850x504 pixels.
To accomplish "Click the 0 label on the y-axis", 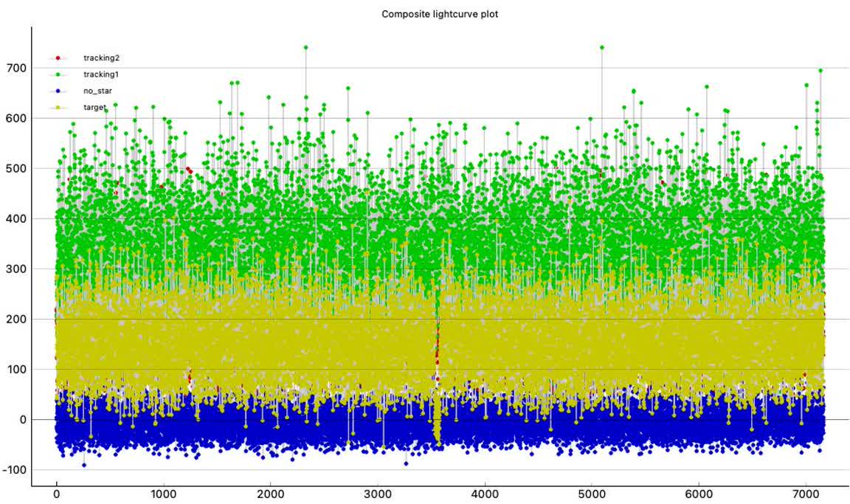I will [x=22, y=420].
